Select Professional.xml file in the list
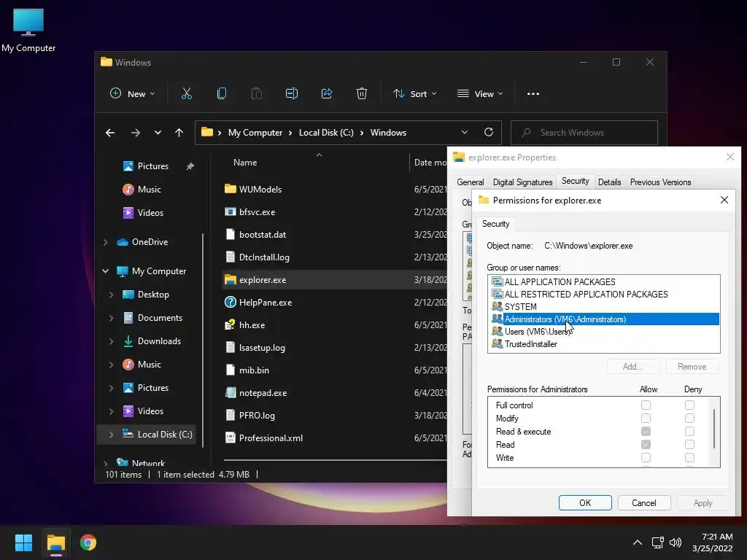This screenshot has width=747, height=560. point(271,438)
